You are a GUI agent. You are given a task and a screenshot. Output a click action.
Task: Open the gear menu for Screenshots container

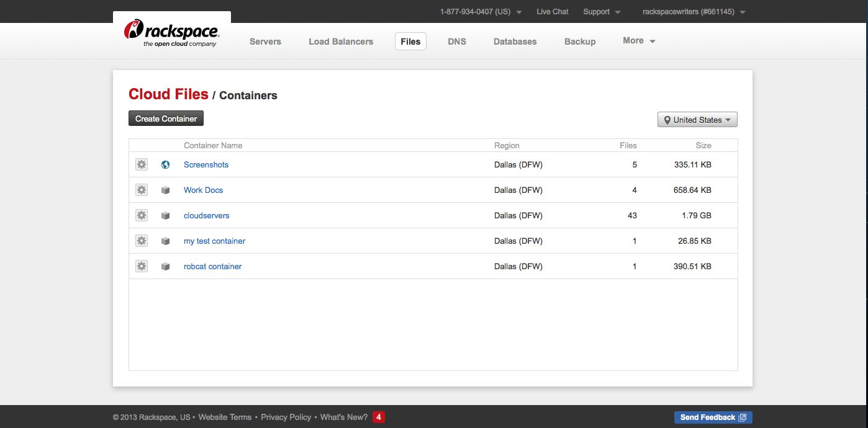[142, 164]
